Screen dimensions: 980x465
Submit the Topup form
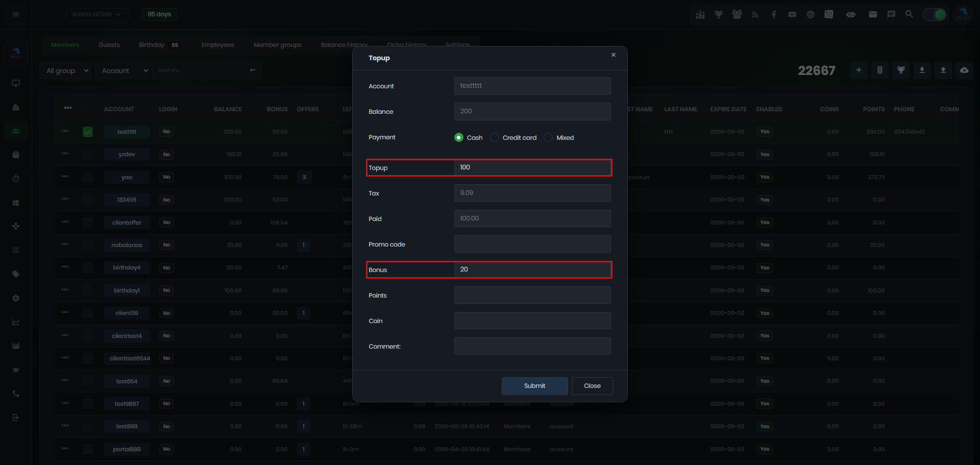(x=534, y=386)
